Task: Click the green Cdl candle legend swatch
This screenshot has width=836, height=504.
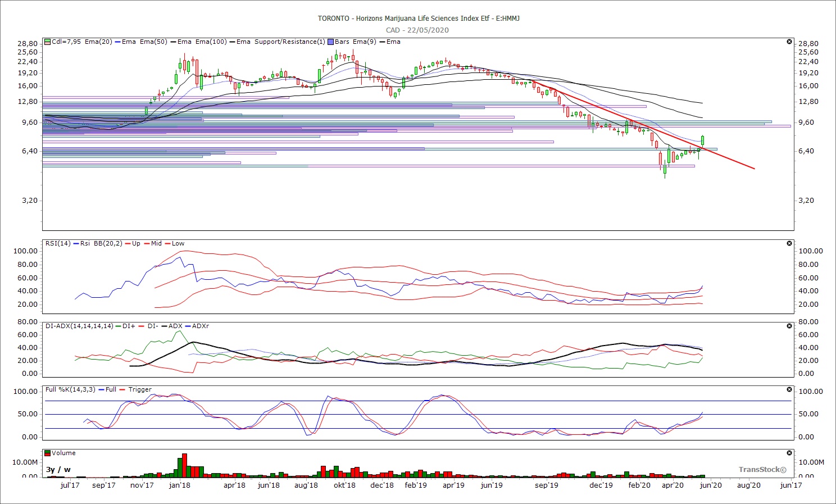Action: 48,42
